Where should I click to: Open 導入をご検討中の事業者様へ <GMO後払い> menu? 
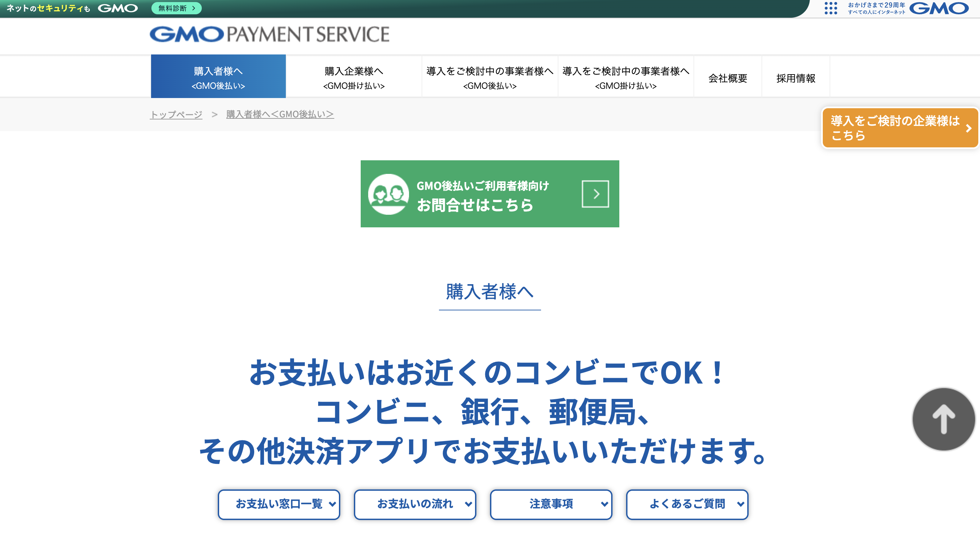click(490, 77)
